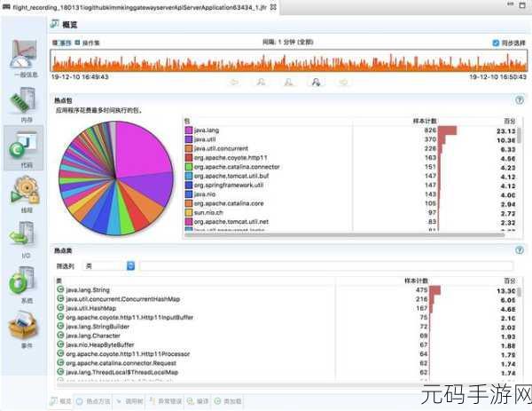Click the java.nio blue color swatch
This screenshot has height=411, width=532.
click(189, 194)
